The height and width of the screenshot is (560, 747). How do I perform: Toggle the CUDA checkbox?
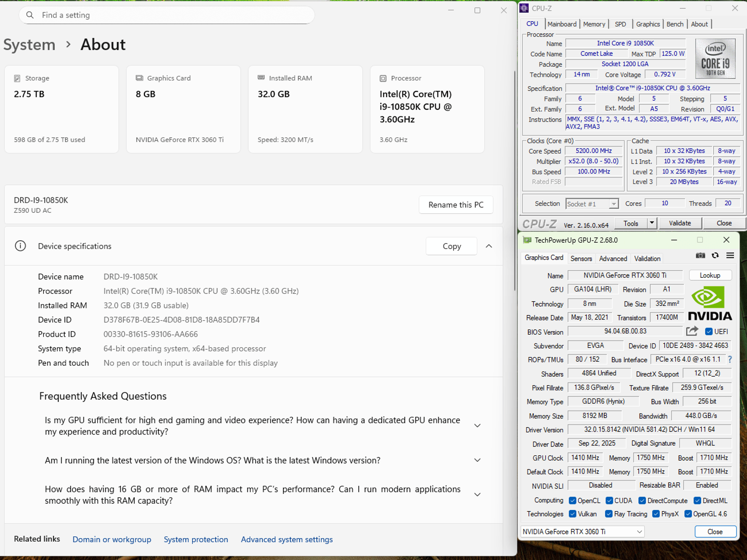click(609, 501)
